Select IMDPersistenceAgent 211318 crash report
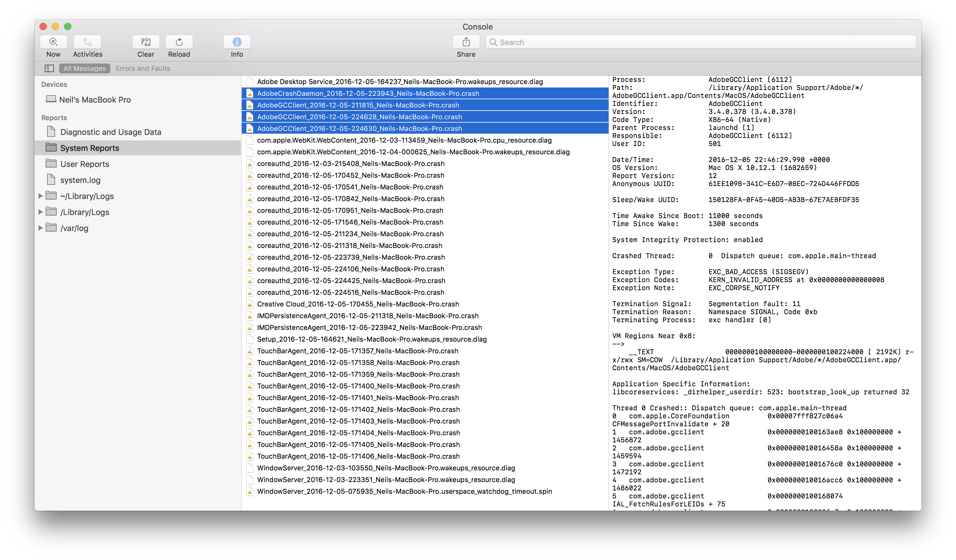Viewport: 956px width, 560px height. (x=425, y=316)
